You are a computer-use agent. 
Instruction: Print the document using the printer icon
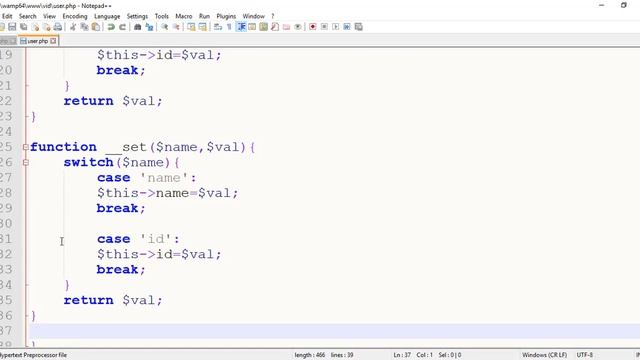click(58, 27)
